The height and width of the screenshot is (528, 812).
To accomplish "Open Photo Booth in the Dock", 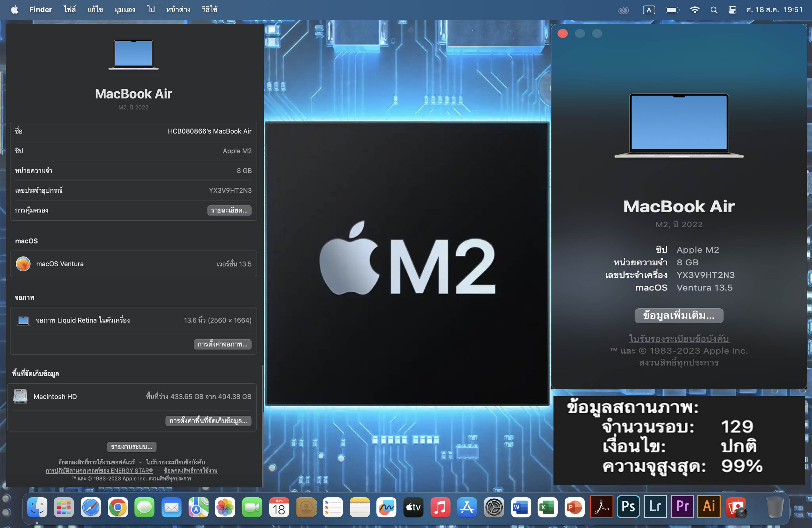I will 736,507.
